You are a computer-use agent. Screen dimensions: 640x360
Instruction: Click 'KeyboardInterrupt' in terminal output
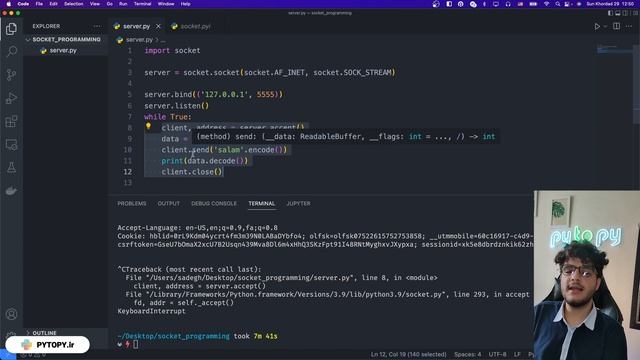point(151,311)
